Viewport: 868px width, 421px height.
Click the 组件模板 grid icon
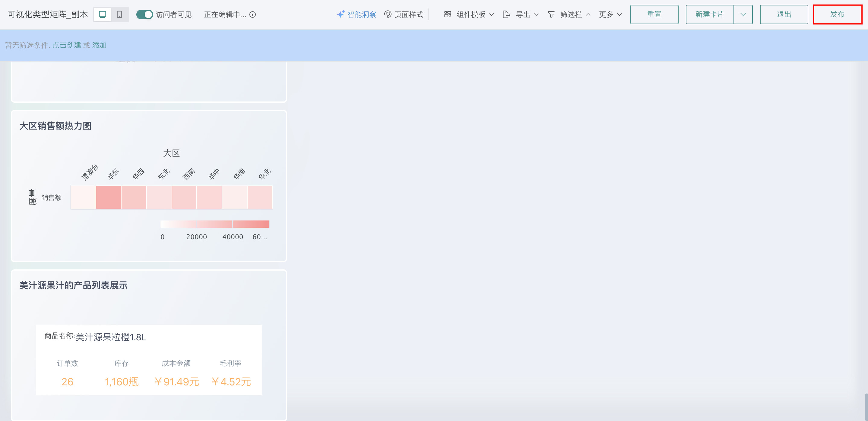448,14
